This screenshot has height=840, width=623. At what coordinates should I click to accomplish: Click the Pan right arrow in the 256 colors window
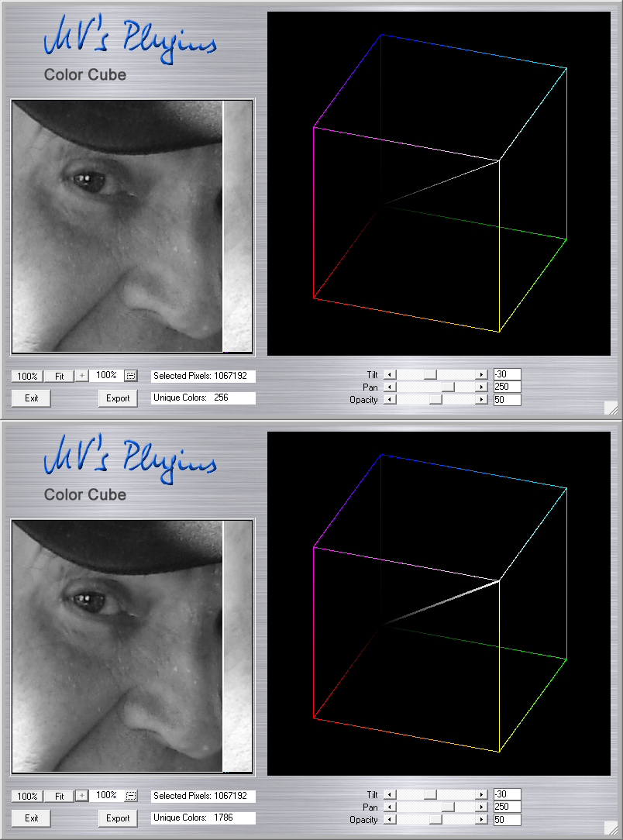click(x=481, y=387)
